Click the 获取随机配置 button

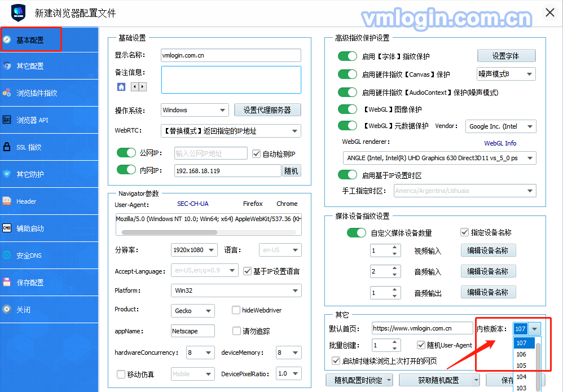coord(439,380)
